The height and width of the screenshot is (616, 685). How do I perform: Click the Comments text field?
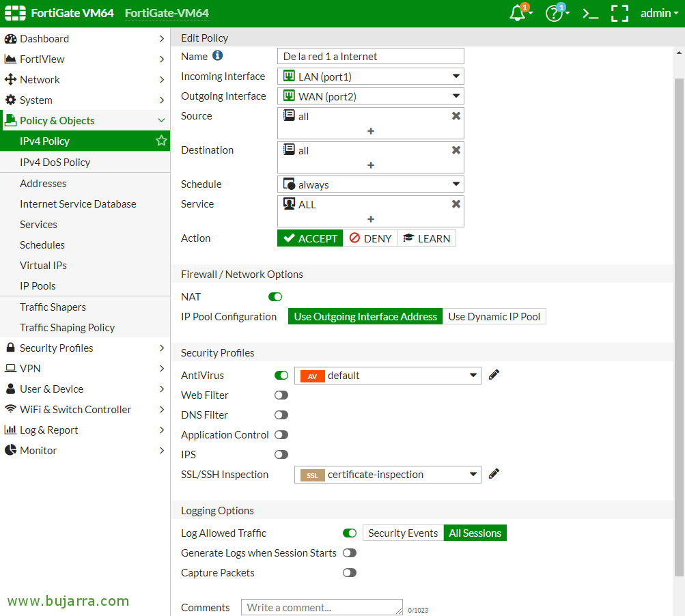321,607
